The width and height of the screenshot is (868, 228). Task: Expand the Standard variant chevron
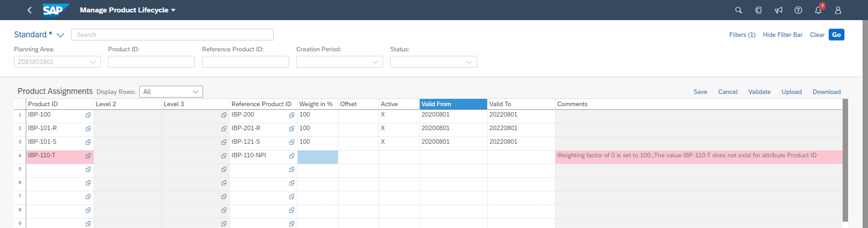tap(60, 35)
